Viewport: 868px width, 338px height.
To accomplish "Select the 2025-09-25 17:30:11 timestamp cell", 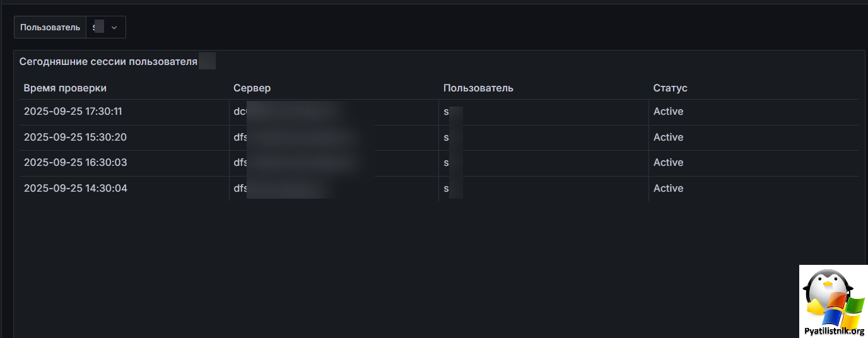I will click(73, 112).
